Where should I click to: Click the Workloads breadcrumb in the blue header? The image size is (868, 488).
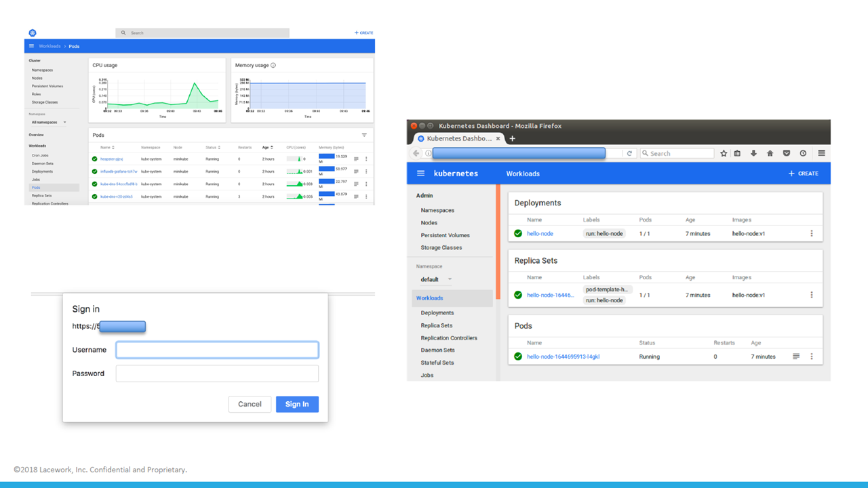pyautogui.click(x=50, y=46)
